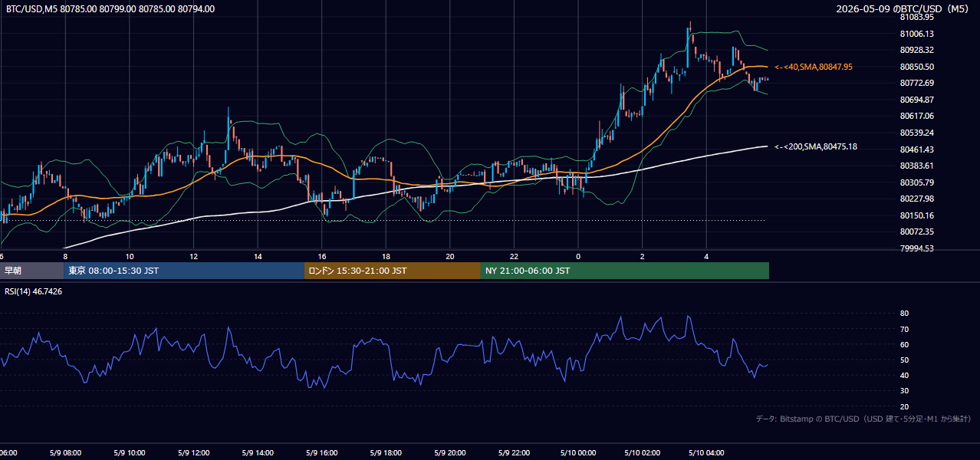Select hour marker 16 under the price chart
Screen dimensions: 980x460
(x=322, y=256)
